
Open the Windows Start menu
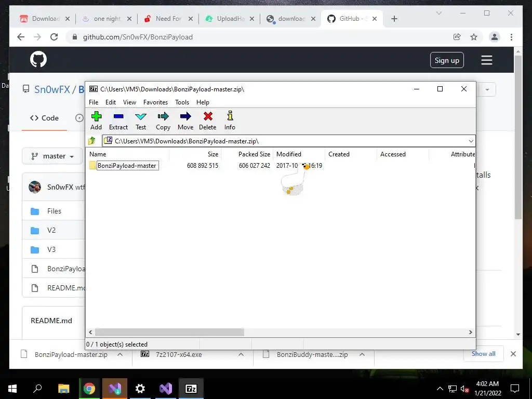pos(12,389)
